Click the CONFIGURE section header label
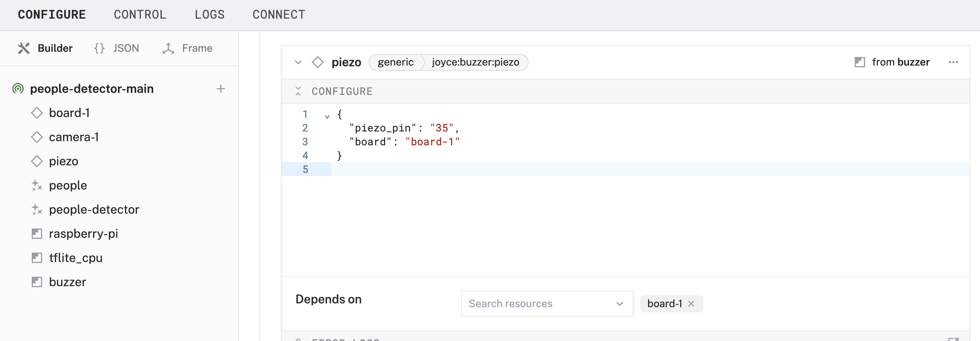980x341 pixels. (x=342, y=91)
